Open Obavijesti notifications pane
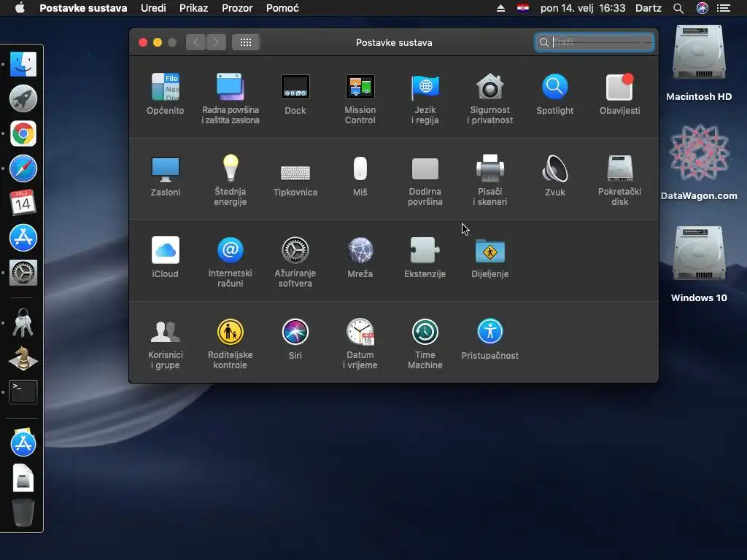 619,94
